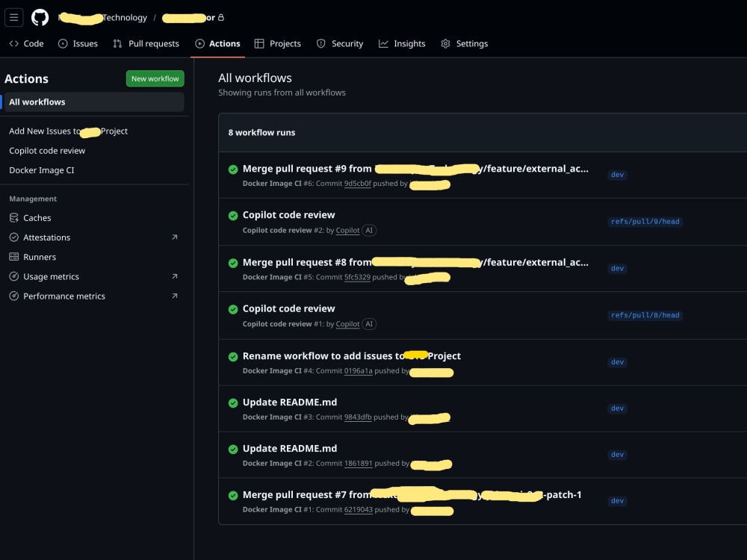Click the Usage metrics meter icon
747x560 pixels.
point(13,277)
